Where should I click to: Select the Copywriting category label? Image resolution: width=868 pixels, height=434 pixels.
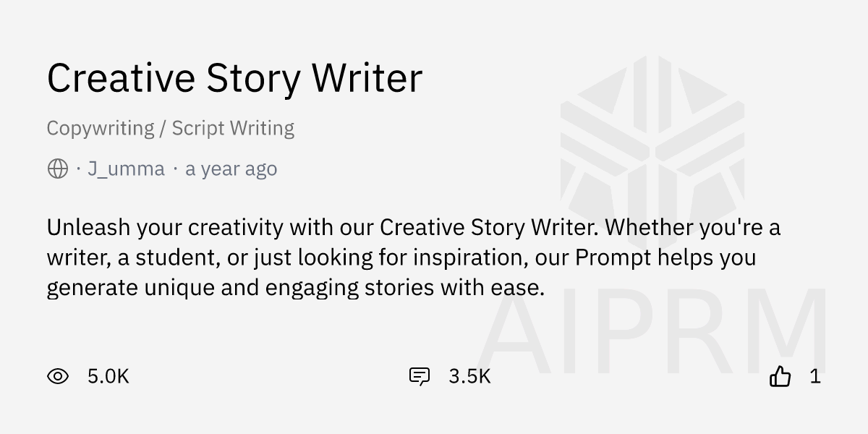click(101, 129)
